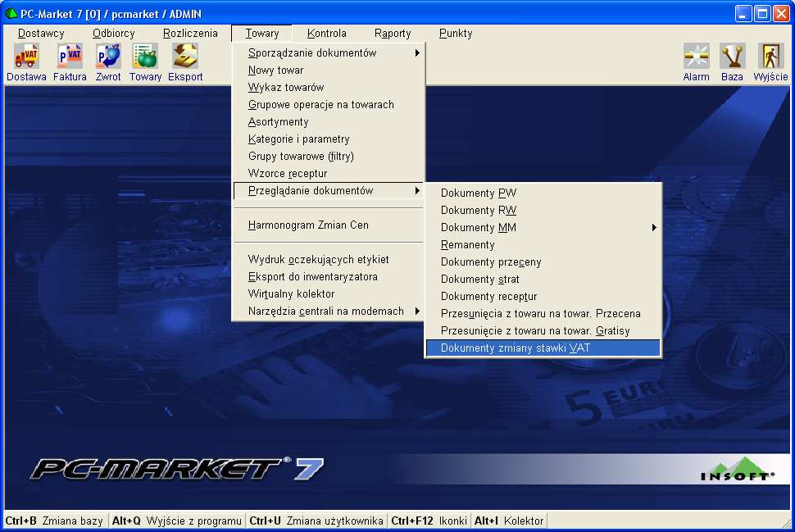Open the Zwrot return icon

point(108,62)
